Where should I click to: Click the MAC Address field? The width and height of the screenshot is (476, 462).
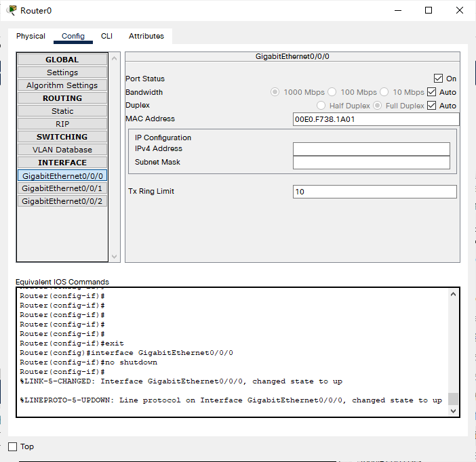point(376,119)
